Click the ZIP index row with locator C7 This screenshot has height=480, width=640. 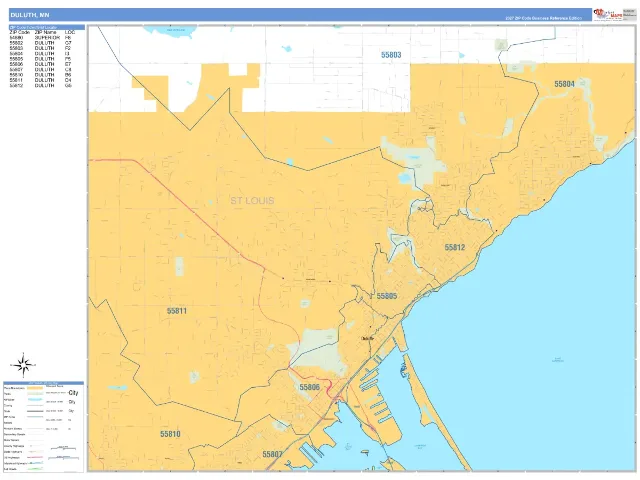41,43
